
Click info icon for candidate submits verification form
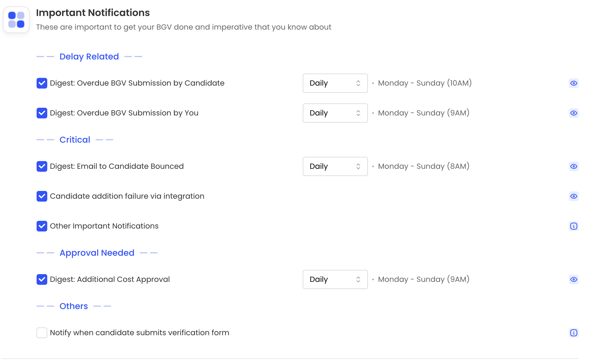574,333
